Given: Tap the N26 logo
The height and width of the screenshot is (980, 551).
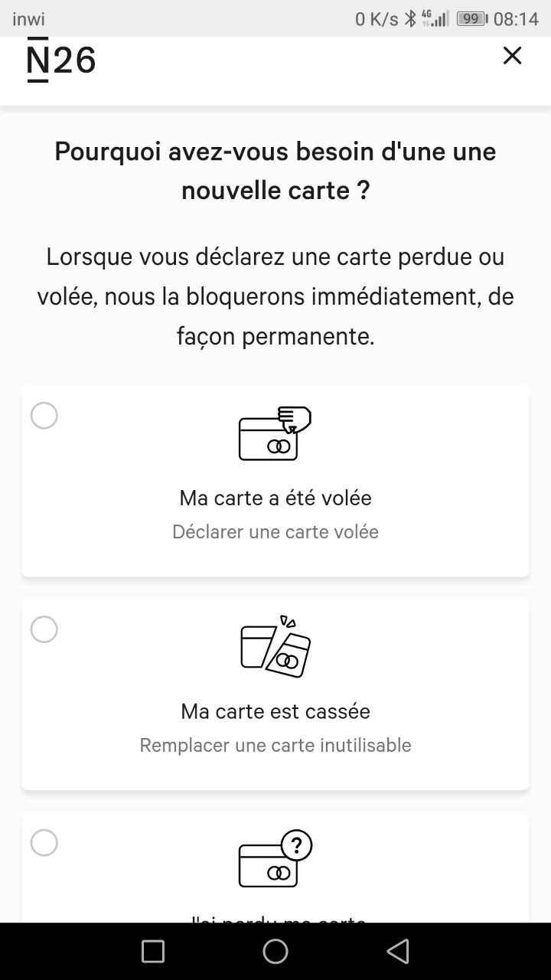Looking at the screenshot, I should [61, 60].
